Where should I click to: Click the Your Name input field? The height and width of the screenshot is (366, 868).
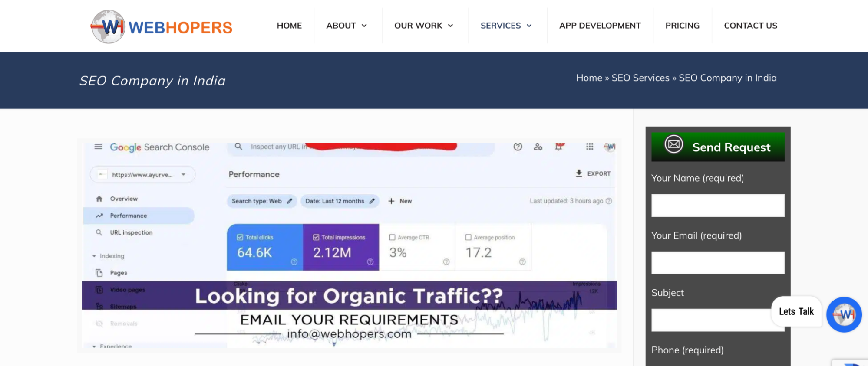[718, 206]
